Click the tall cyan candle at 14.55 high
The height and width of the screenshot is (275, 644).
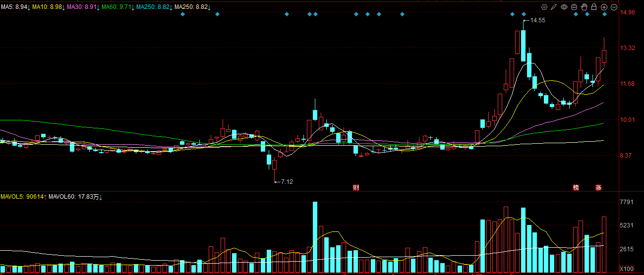(x=523, y=46)
